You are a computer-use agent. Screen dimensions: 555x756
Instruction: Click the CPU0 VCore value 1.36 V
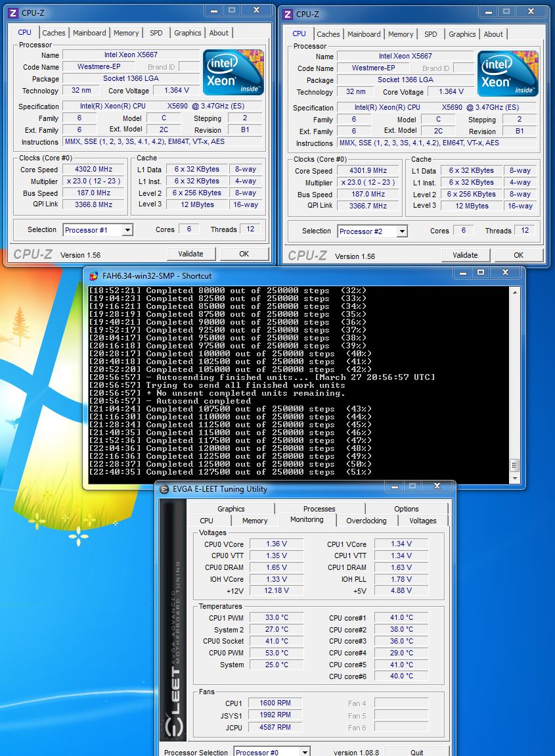pyautogui.click(x=277, y=544)
